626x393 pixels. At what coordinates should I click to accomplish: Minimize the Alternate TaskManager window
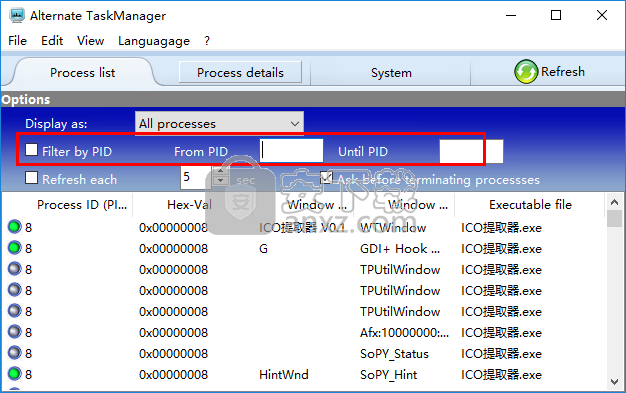click(511, 15)
